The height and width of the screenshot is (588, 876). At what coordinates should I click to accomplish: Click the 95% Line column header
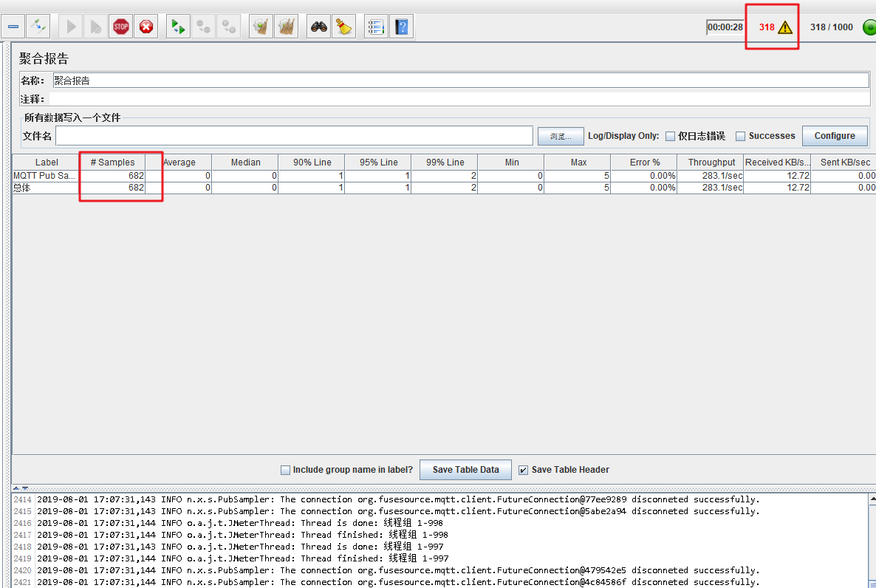coord(378,162)
